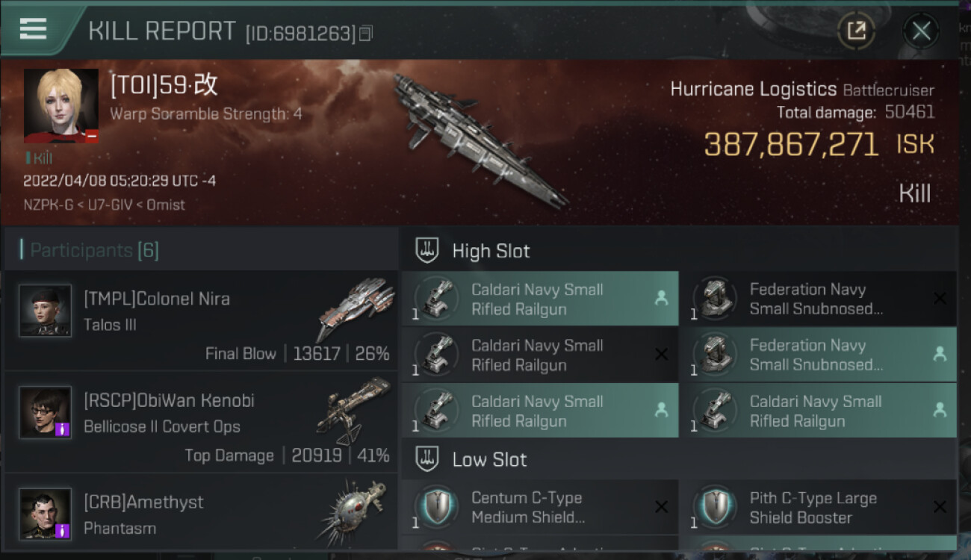Select first Caldari Navy Small Rifled Railgun

pyautogui.click(x=540, y=299)
